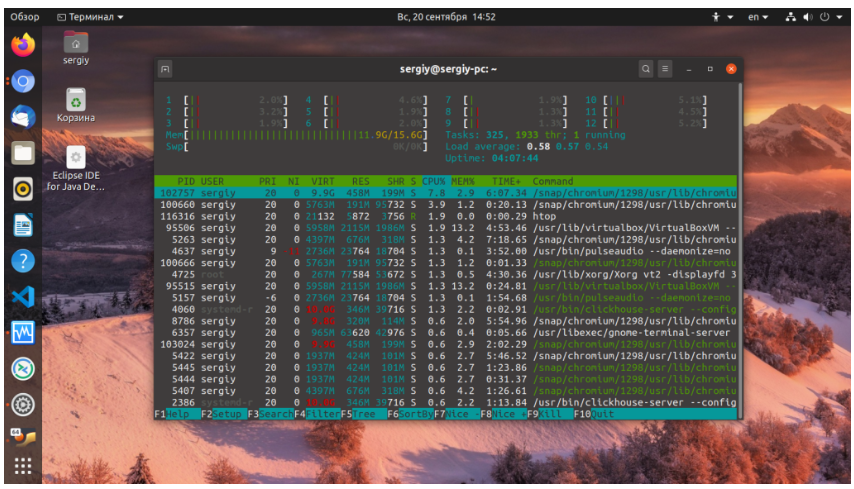Image resolution: width=854 pixels, height=489 pixels.
Task: Open the green circular dock app
Action: coord(23,369)
